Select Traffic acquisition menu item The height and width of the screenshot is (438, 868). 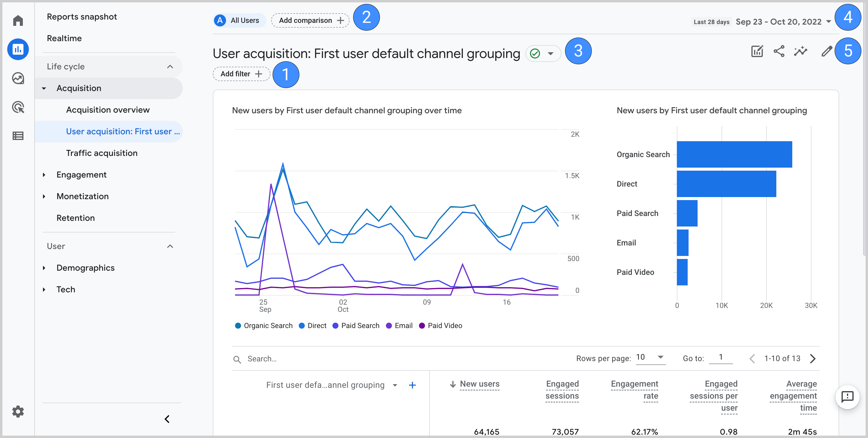pyautogui.click(x=102, y=153)
